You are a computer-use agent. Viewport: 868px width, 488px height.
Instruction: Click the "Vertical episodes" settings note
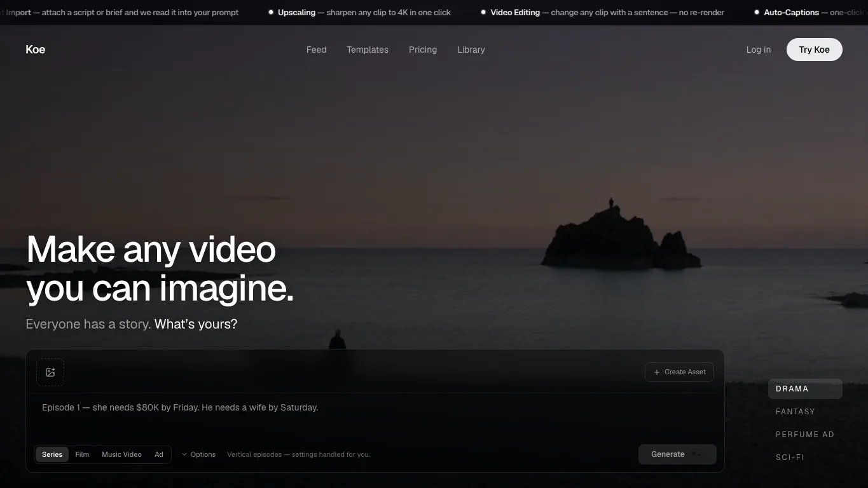(298, 454)
